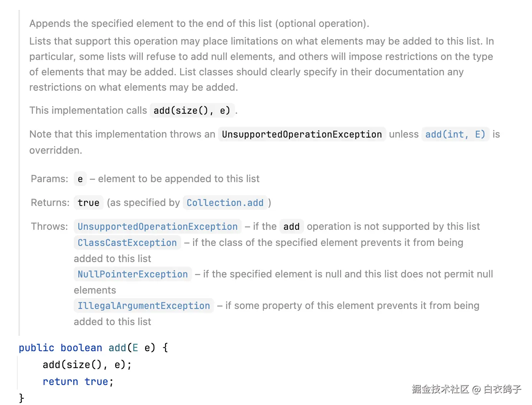Navigate to the NullPointerException link
The image size is (532, 405).
132,274
